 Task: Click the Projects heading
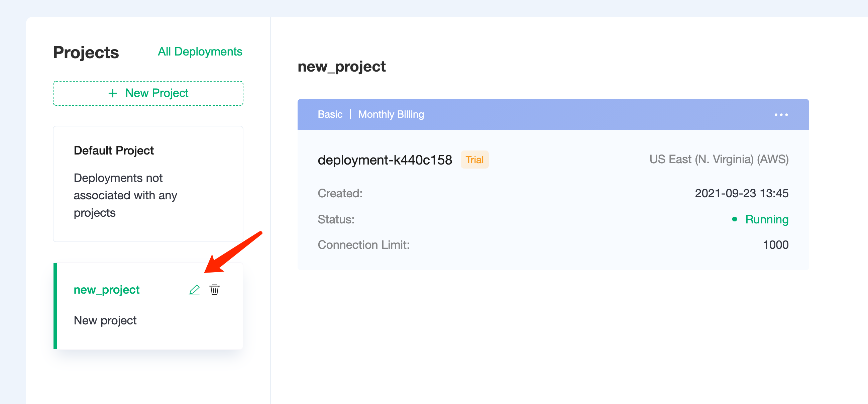(x=86, y=53)
